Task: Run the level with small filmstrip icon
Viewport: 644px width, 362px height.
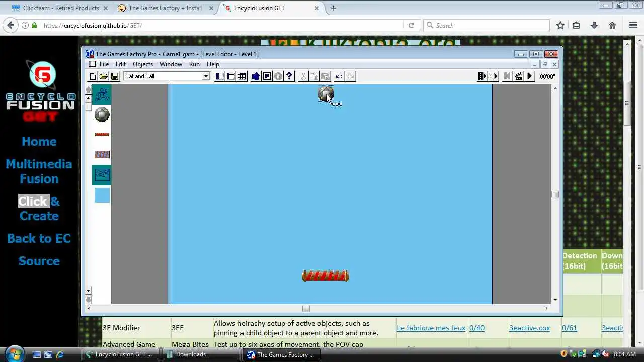Action: (494, 76)
